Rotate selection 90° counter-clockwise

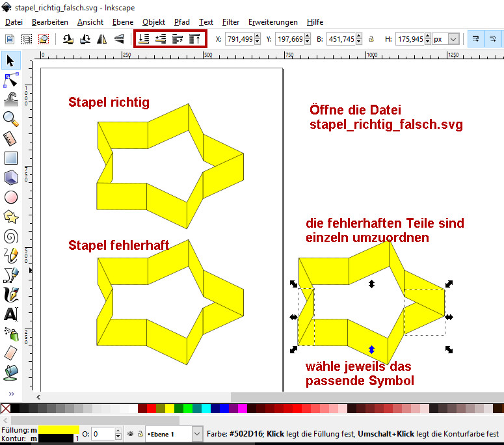[68, 39]
